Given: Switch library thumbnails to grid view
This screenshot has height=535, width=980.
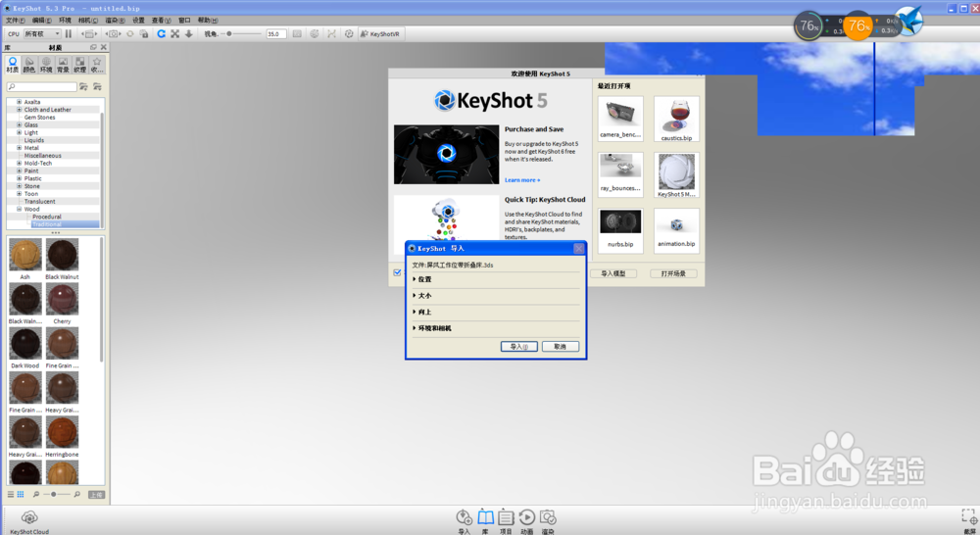Looking at the screenshot, I should (21, 495).
